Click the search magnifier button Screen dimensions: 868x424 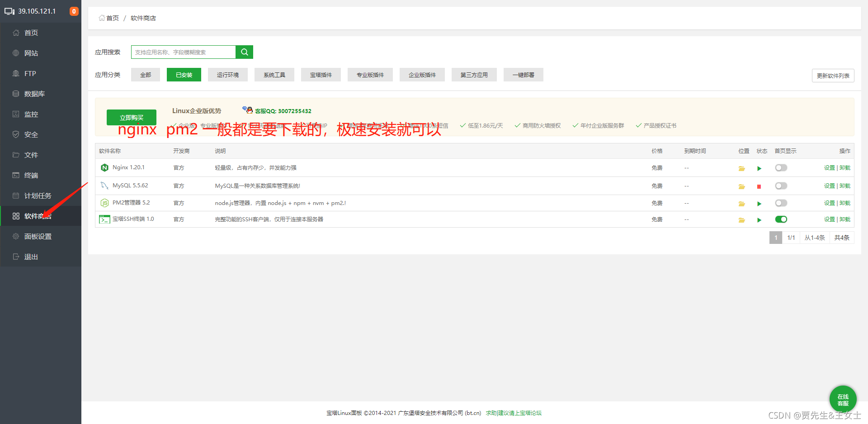[x=244, y=52]
